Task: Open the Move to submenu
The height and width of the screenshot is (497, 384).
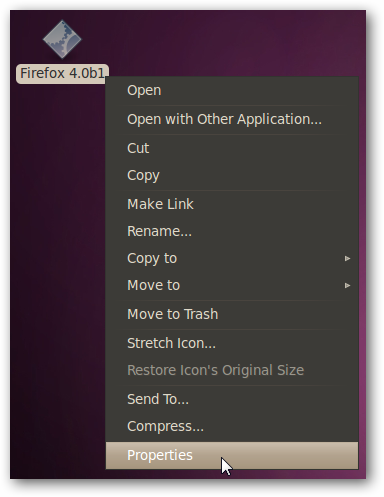Action: [x=232, y=285]
